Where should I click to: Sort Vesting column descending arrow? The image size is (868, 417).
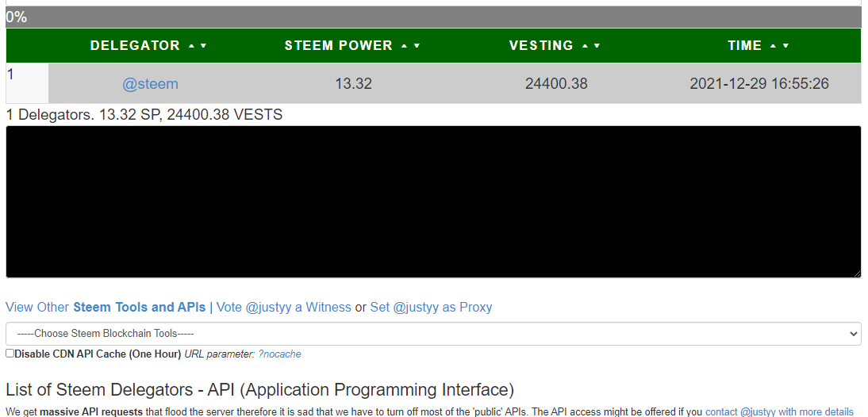pos(597,46)
